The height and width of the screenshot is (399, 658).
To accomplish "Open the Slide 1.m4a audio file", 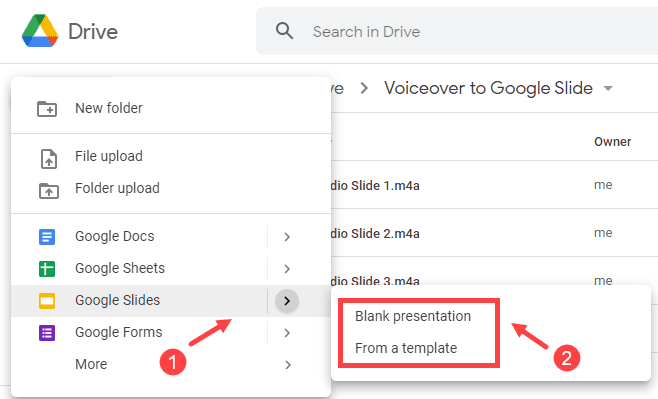I will tap(375, 185).
